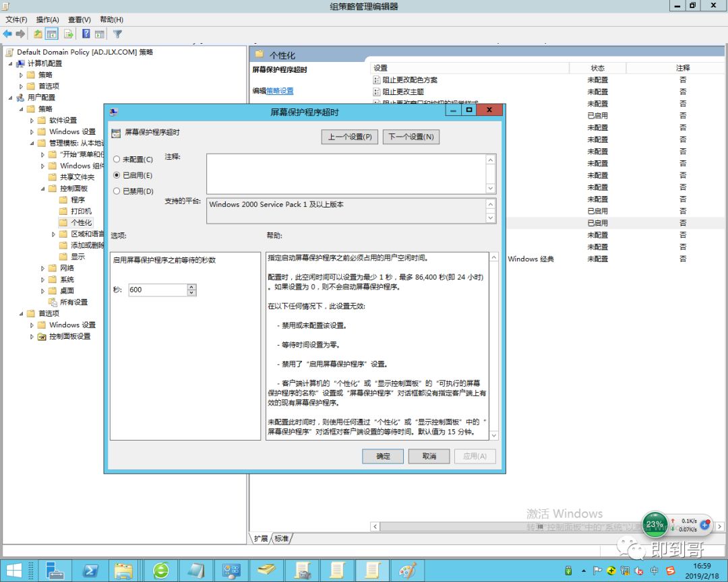Click the 秒 input field showing 600
This screenshot has height=582, width=728.
pyautogui.click(x=157, y=290)
